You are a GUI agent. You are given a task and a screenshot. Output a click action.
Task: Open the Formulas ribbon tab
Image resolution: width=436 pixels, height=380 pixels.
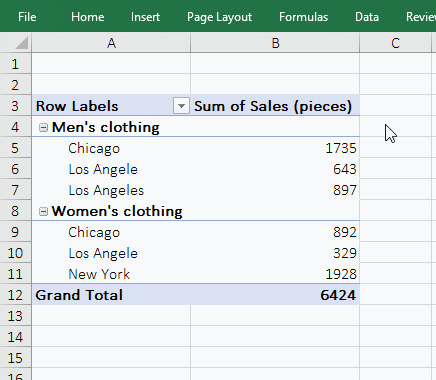pyautogui.click(x=303, y=17)
